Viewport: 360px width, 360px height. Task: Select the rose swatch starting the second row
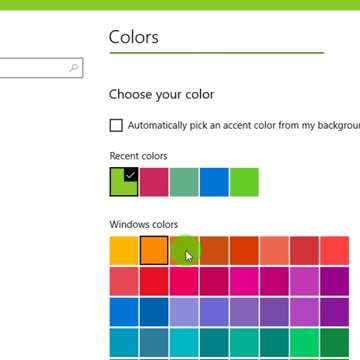click(x=124, y=281)
